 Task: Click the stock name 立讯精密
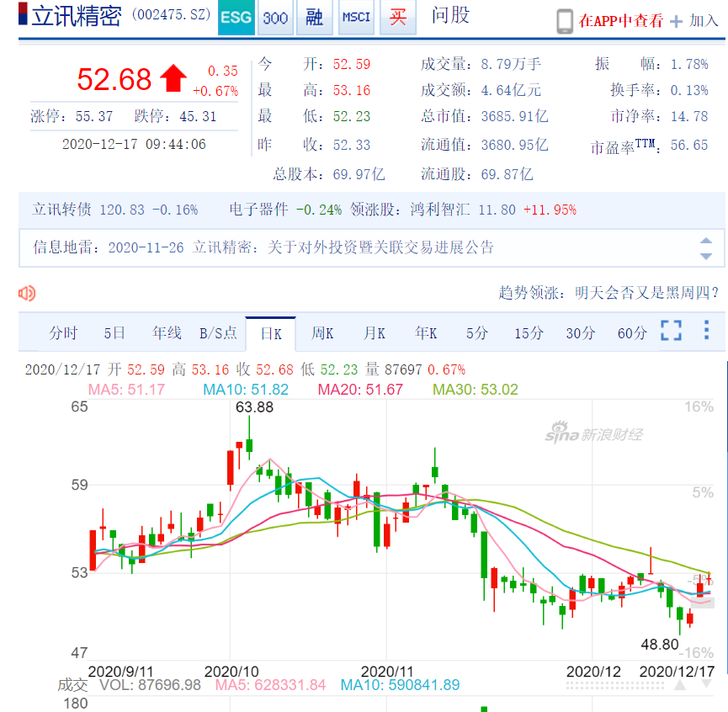pos(77,17)
